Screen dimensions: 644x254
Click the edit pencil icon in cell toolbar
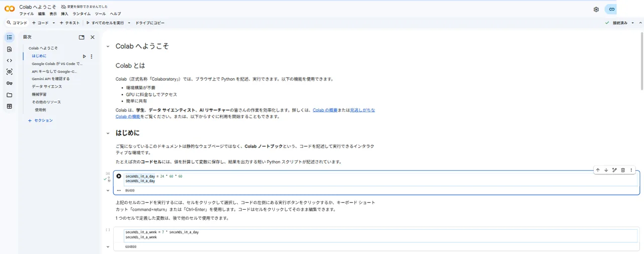614,170
